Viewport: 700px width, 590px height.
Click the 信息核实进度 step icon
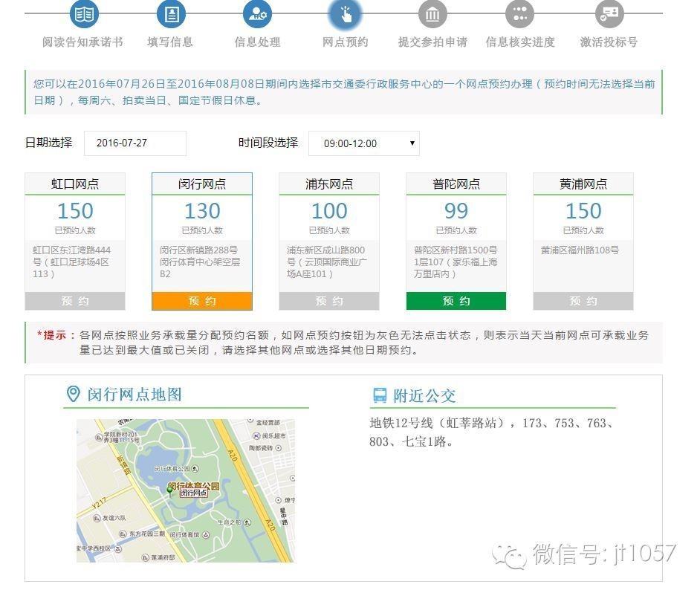coord(519,15)
